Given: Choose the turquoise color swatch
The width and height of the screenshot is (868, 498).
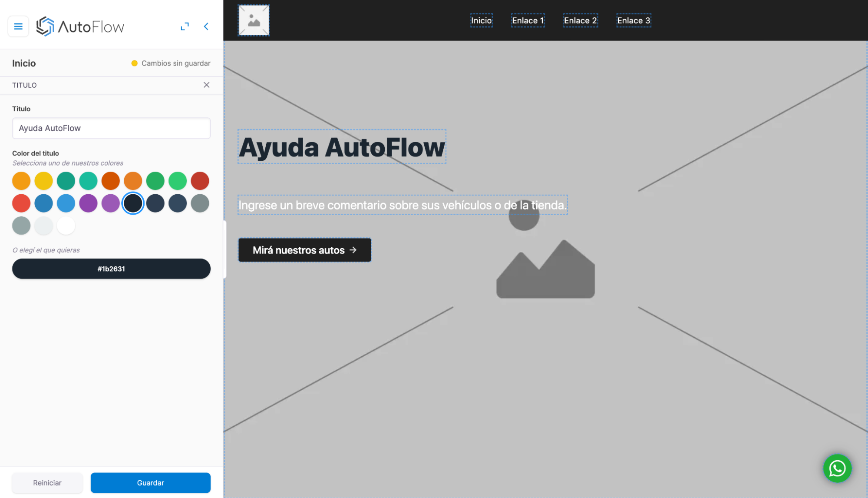Looking at the screenshot, I should (x=88, y=181).
